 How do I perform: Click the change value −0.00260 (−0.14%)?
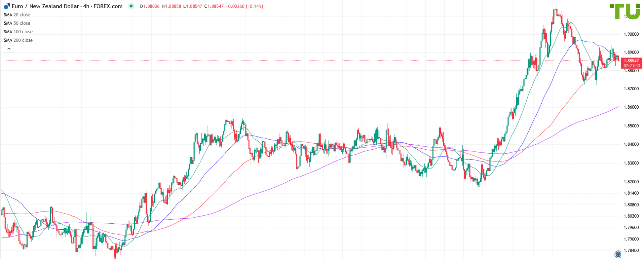coord(244,6)
